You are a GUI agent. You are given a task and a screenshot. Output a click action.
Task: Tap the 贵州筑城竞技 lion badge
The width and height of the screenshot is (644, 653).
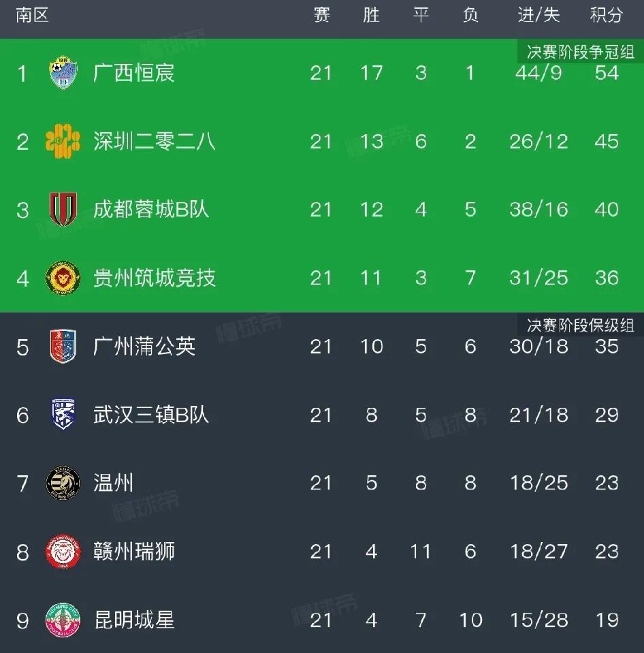pos(63,278)
